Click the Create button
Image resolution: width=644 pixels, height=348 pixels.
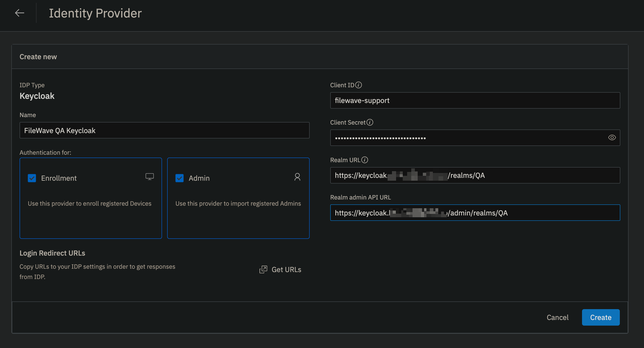point(601,317)
